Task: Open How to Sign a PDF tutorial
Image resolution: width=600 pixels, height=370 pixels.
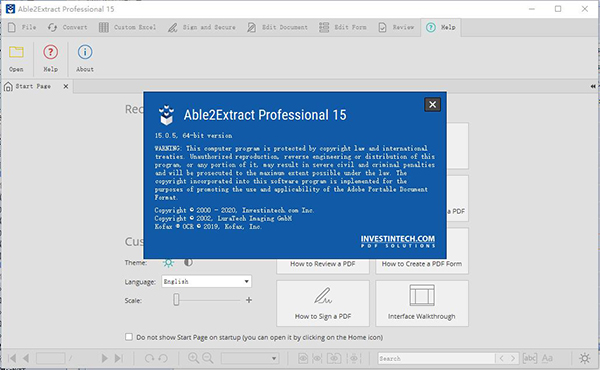Action: (323, 303)
